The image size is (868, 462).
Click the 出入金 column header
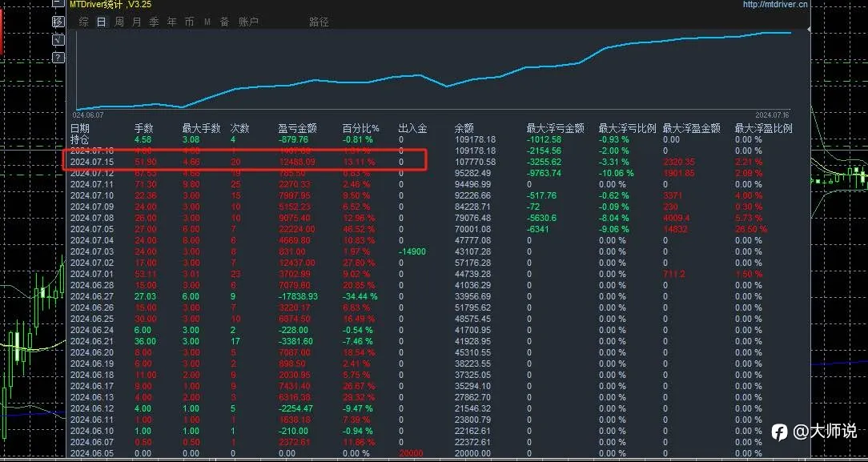(413, 128)
